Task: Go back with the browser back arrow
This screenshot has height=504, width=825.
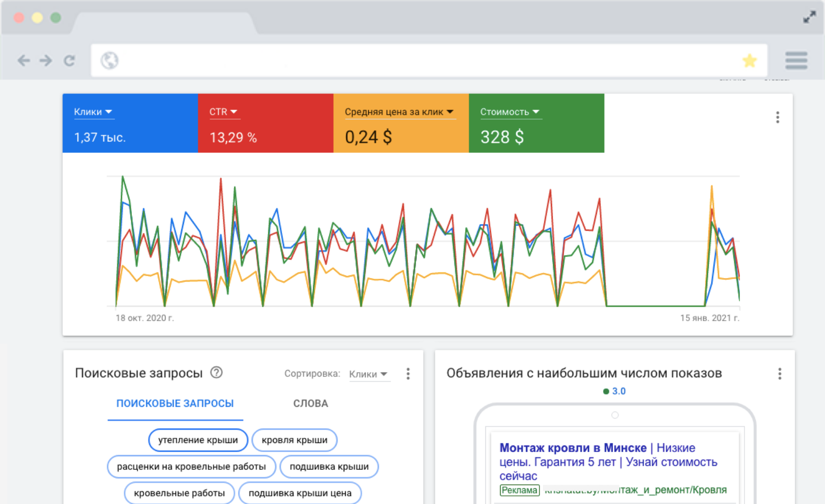Action: (23, 61)
